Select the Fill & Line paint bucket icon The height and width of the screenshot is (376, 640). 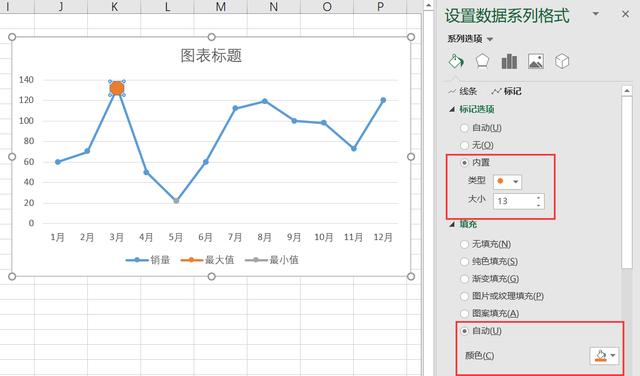(456, 62)
